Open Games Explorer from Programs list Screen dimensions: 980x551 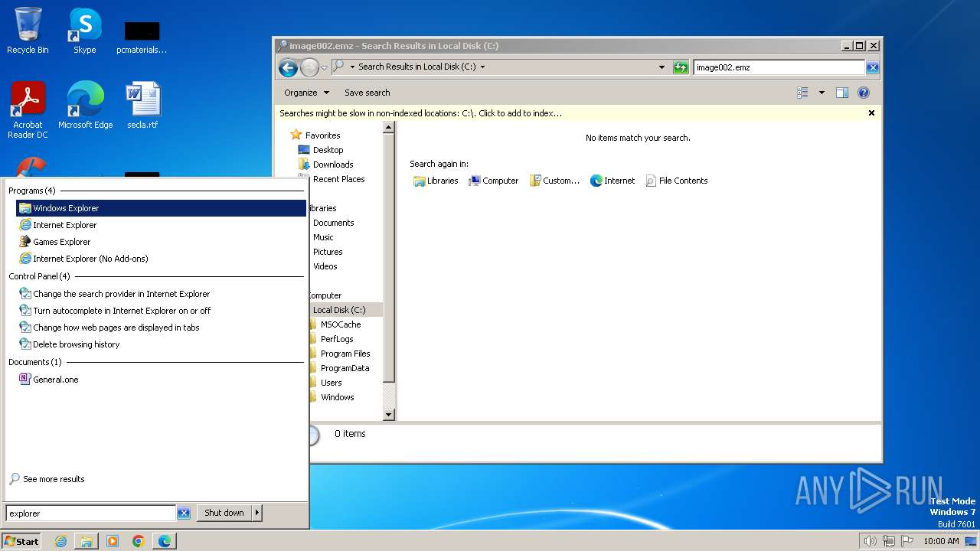(161, 242)
